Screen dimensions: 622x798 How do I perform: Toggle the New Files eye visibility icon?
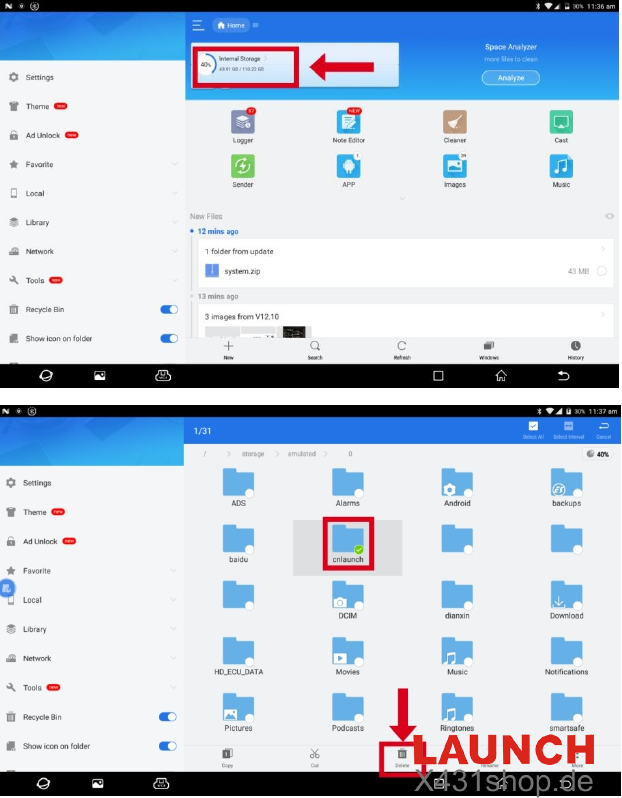tap(609, 216)
